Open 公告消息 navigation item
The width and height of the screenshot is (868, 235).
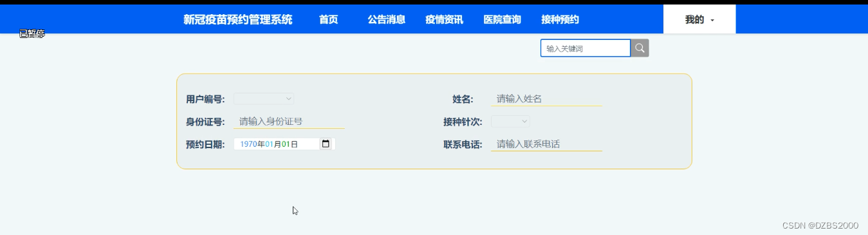click(x=387, y=19)
